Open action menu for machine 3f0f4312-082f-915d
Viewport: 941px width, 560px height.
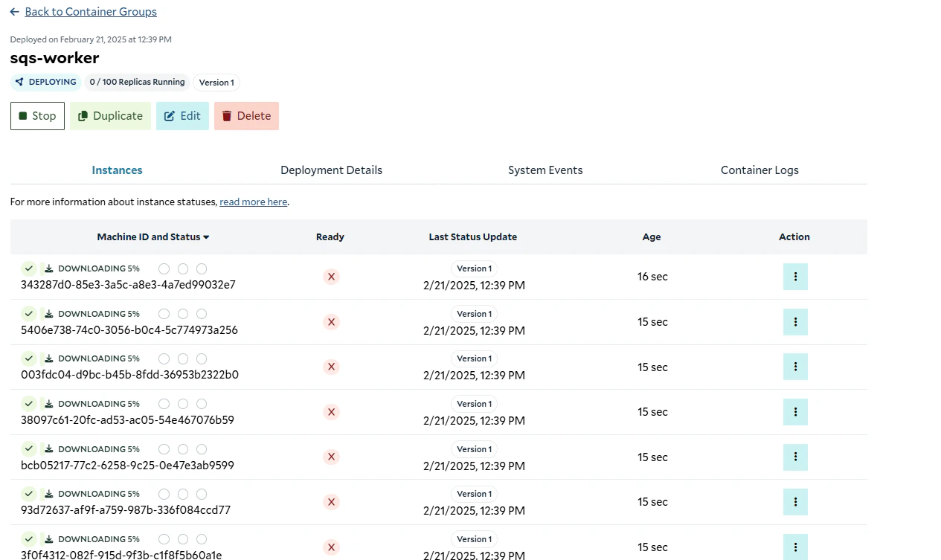pos(795,547)
